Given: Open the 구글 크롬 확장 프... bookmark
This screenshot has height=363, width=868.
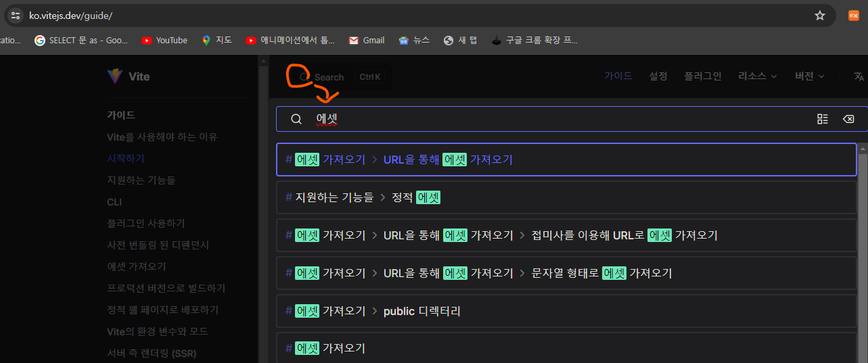Looking at the screenshot, I should pyautogui.click(x=534, y=41).
